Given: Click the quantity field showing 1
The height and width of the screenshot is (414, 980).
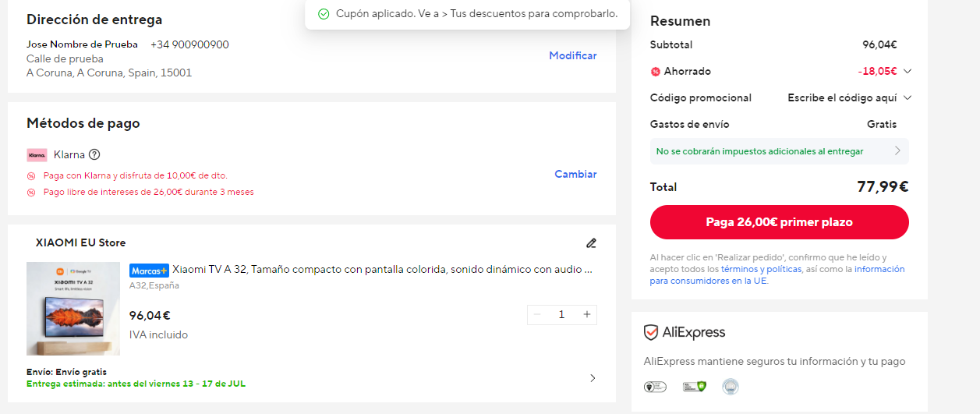Looking at the screenshot, I should click(561, 315).
